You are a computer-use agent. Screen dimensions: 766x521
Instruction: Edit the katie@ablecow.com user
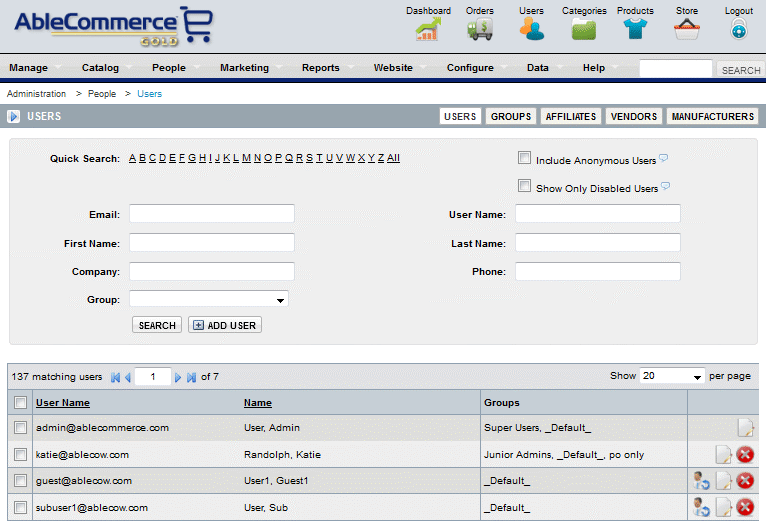click(x=723, y=455)
